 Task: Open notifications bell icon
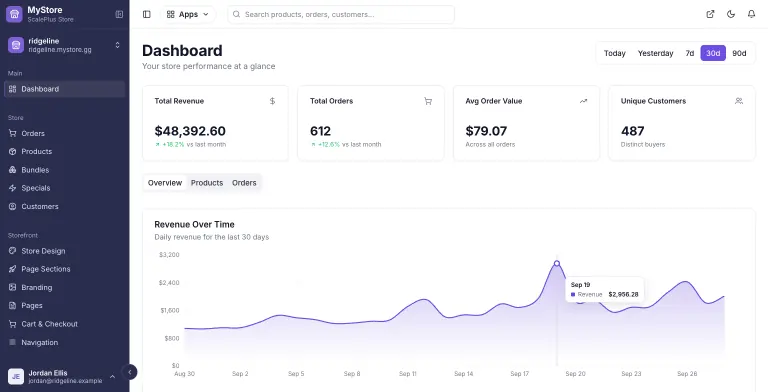click(751, 14)
